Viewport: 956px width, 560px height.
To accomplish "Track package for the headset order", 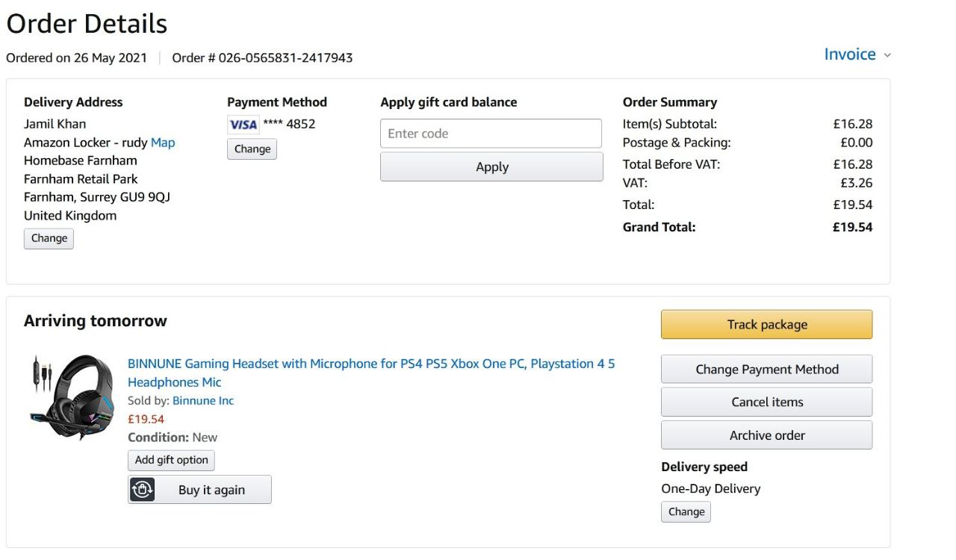I will pyautogui.click(x=767, y=325).
